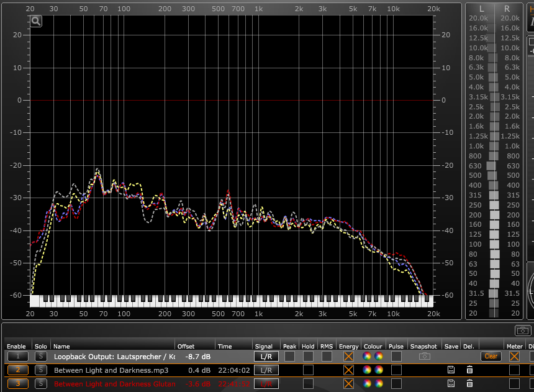The height and width of the screenshot is (392, 534).
Task: Click the camera snapshot icon above the list
Action: coord(522,330)
